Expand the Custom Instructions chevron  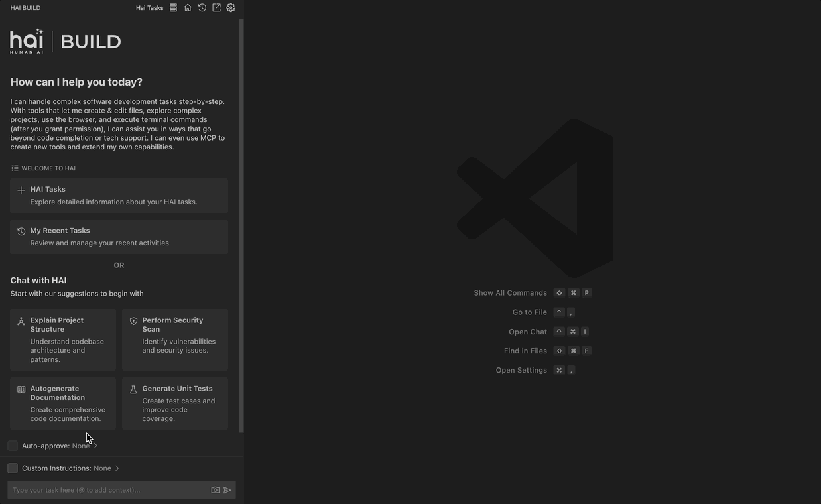[117, 468]
